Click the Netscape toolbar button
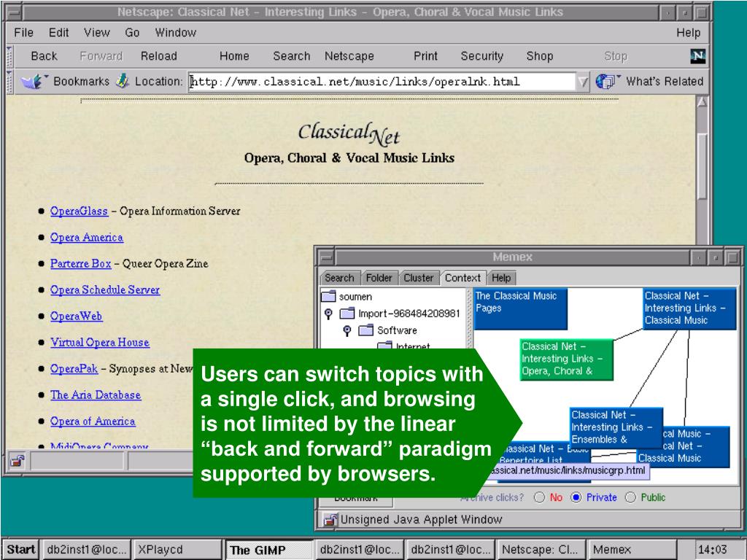 pos(349,56)
